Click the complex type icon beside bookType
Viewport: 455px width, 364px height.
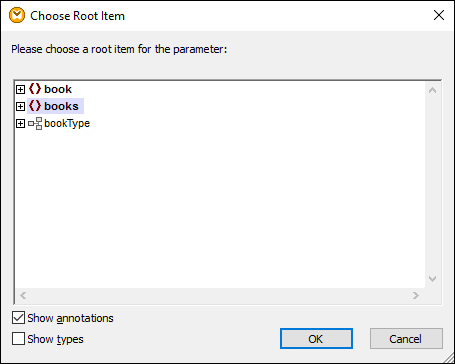click(x=35, y=123)
